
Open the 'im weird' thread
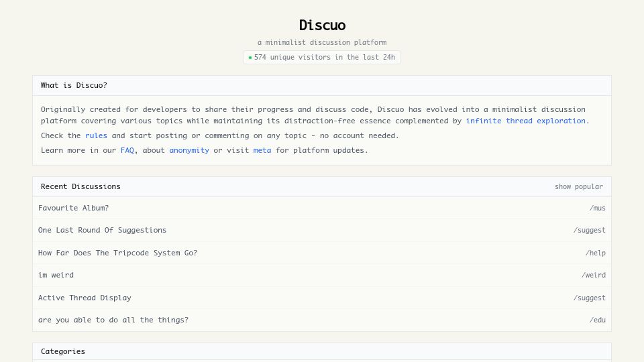tap(56, 275)
